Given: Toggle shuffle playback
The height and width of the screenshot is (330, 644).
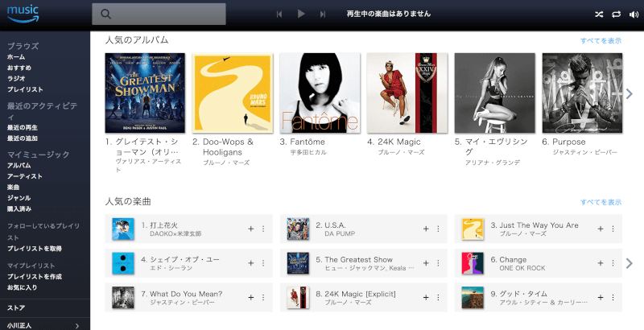Looking at the screenshot, I should point(599,14).
